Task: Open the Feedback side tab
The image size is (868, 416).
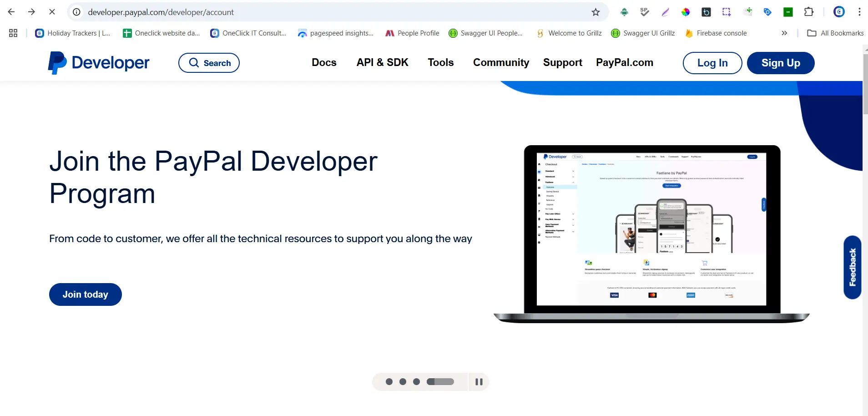Action: point(853,267)
